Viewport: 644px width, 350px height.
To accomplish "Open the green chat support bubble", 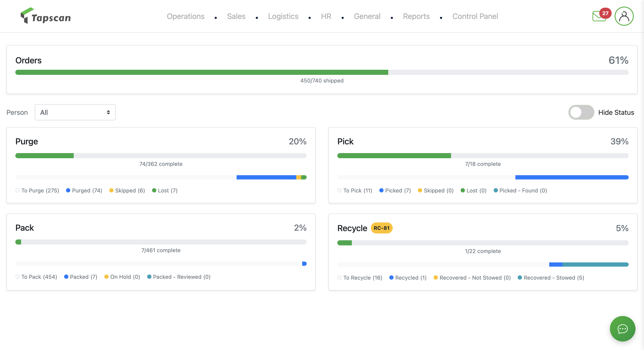I will point(622,329).
